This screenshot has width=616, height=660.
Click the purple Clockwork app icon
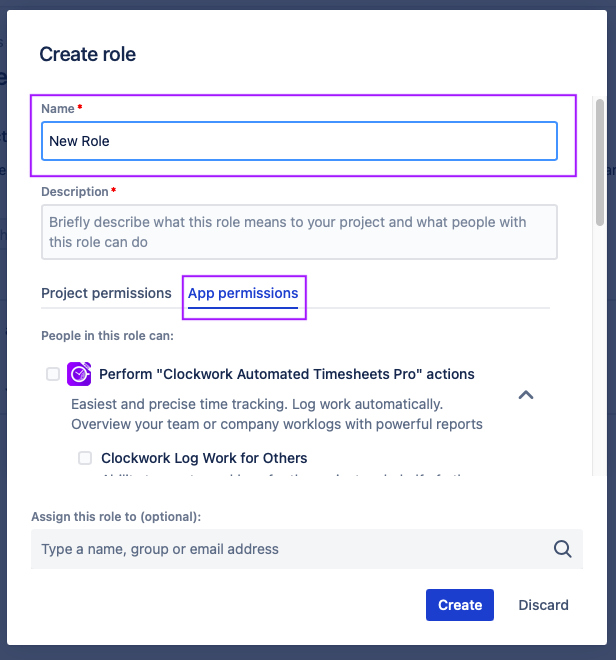click(79, 374)
